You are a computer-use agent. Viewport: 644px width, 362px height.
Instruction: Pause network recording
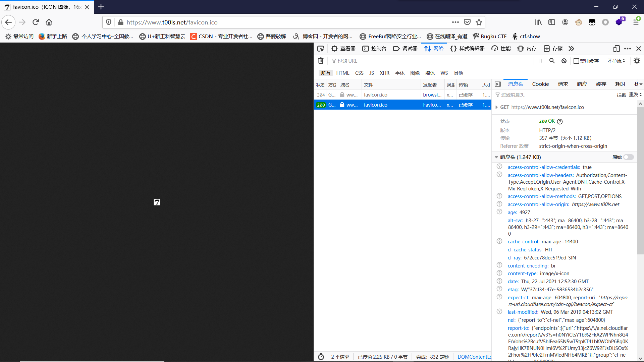click(540, 61)
